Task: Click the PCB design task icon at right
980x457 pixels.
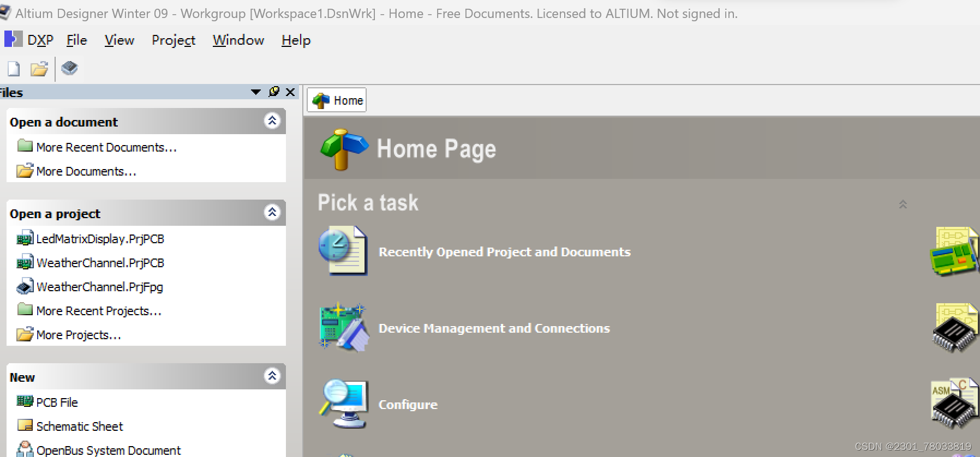Action: (x=954, y=251)
